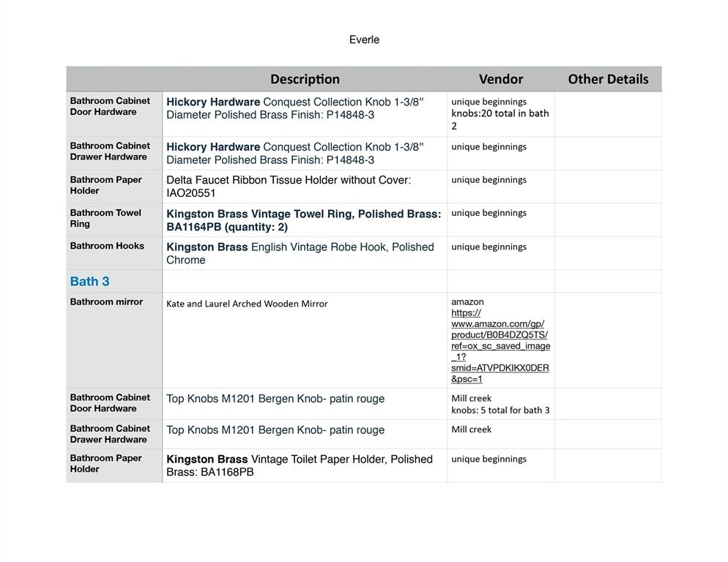The image size is (728, 562).
Task: Select 'Bathroom Hooks' row label
Action: coord(107,246)
